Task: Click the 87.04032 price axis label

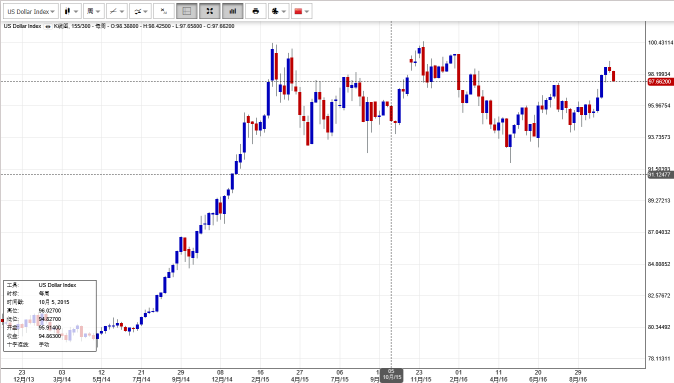Action: (x=659, y=232)
